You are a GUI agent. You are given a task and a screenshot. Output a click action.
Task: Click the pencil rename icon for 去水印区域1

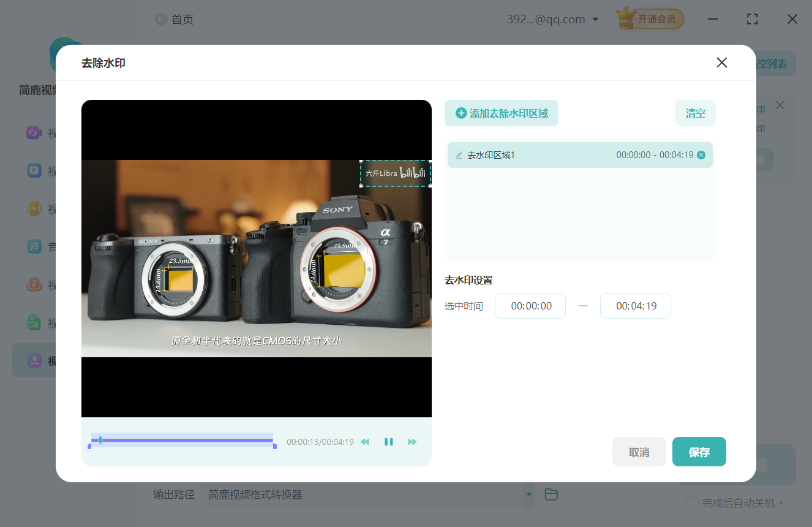pos(459,156)
